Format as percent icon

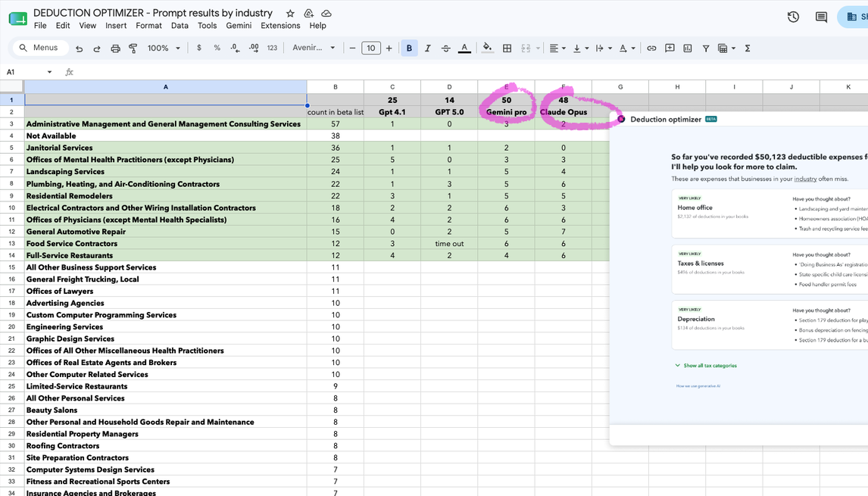(x=217, y=48)
